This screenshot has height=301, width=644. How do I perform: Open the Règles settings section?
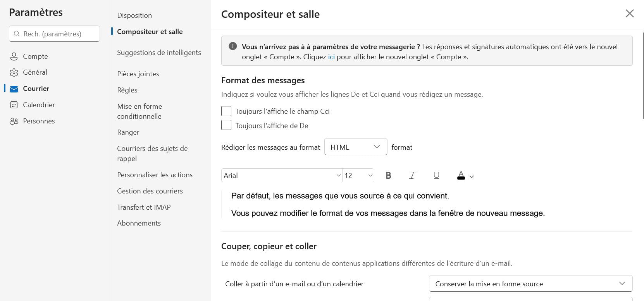coord(127,90)
